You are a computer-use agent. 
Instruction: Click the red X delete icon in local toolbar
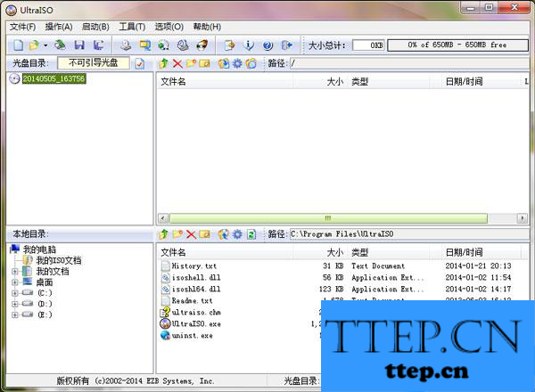191,234
